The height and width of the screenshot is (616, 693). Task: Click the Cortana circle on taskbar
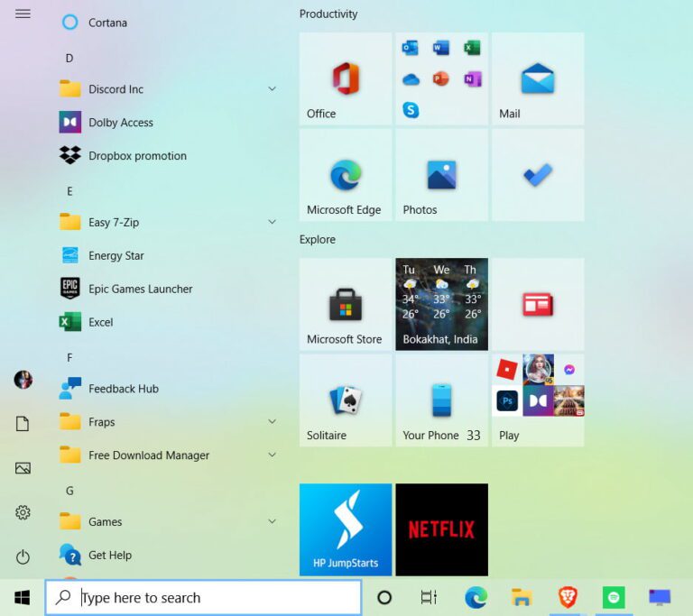click(384, 597)
